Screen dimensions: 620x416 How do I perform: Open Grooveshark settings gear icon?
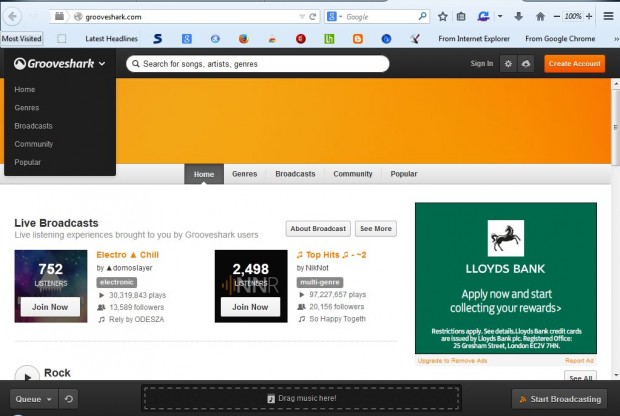[508, 63]
